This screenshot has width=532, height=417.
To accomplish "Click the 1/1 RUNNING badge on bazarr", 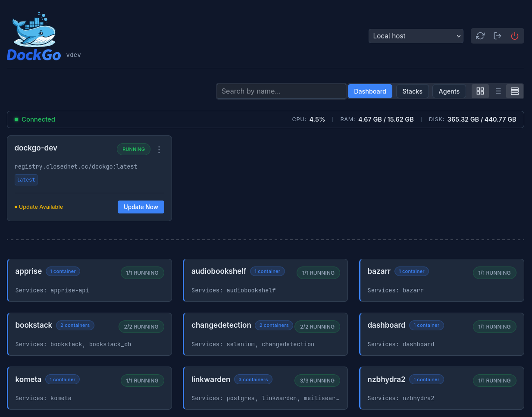I will click(x=494, y=273).
